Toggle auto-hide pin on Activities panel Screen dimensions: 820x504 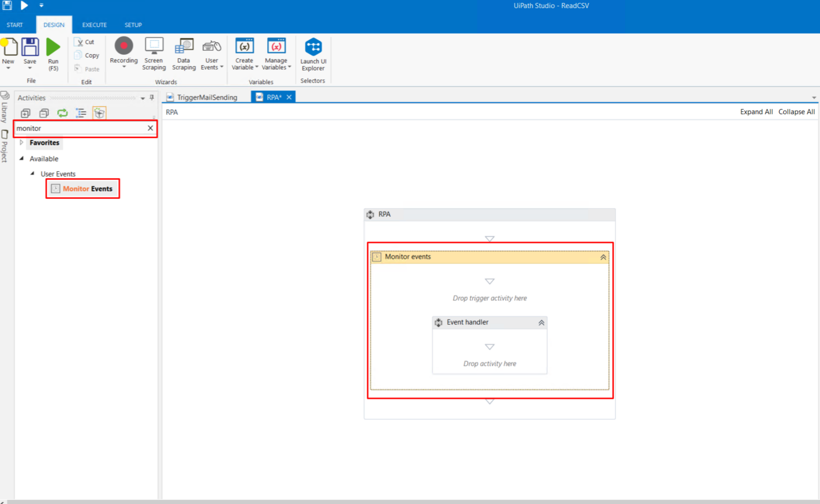152,97
